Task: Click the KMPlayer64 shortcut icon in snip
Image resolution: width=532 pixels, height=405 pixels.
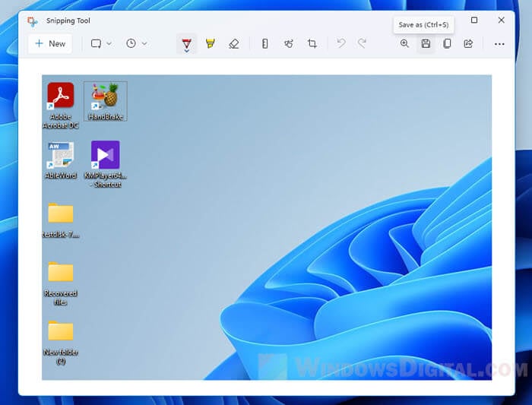Action: 105,155
